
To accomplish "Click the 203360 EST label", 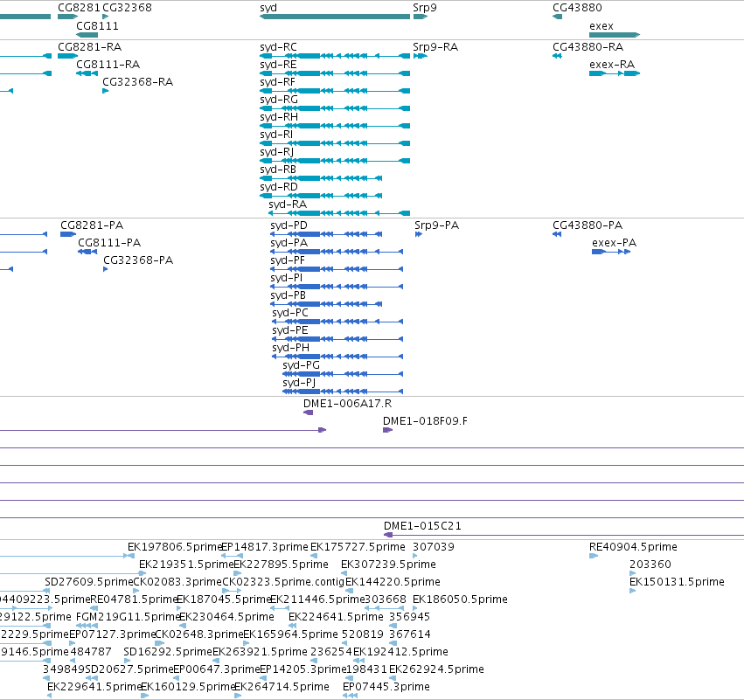I will pos(650,565).
